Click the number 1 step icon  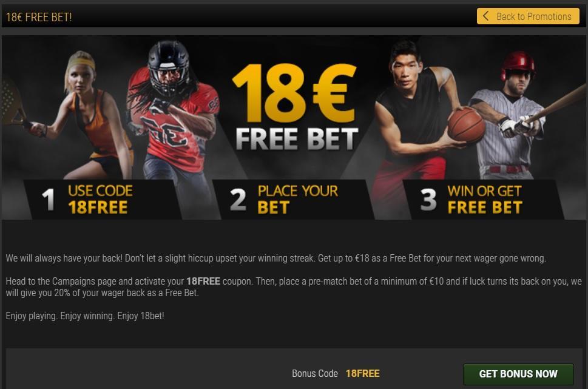pos(49,199)
